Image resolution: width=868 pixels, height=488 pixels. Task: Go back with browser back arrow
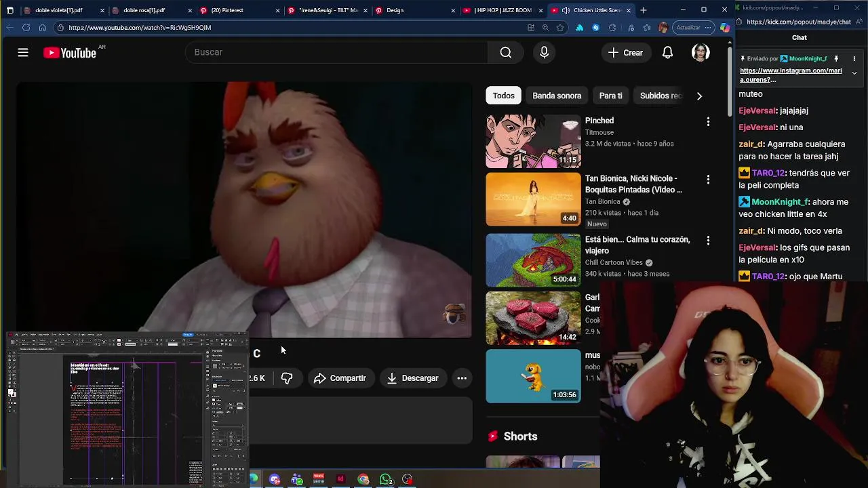pyautogui.click(x=9, y=28)
